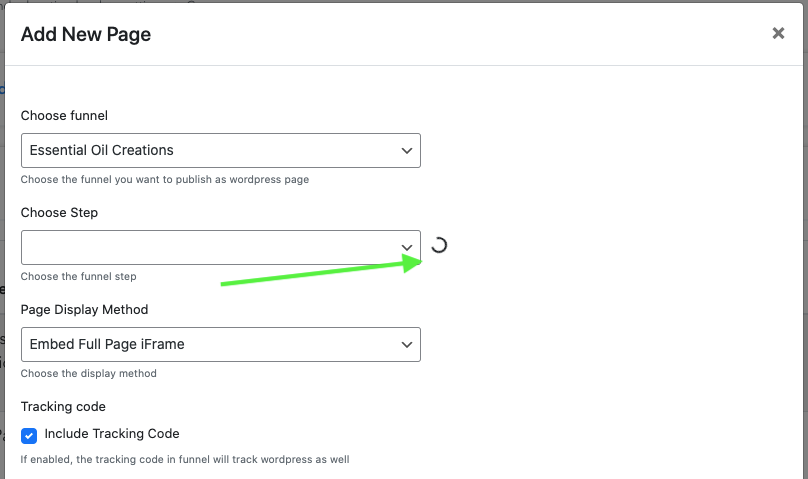Click the green annotation arrow
The image size is (808, 479).
320,273
